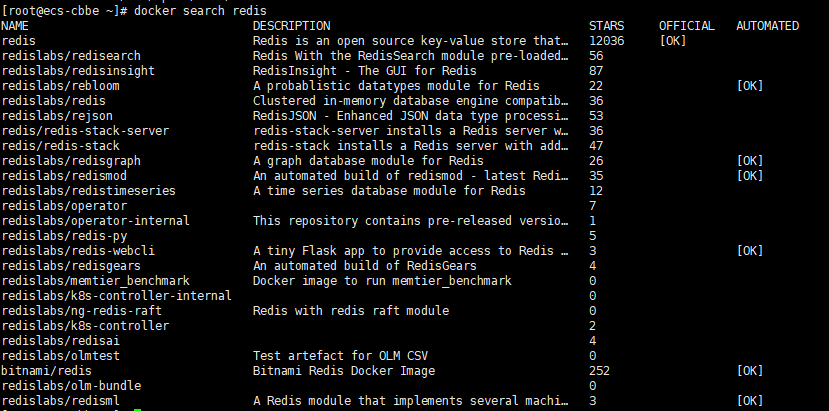Click the 252 stars value for bitnami
The width and height of the screenshot is (829, 411).
pos(600,371)
